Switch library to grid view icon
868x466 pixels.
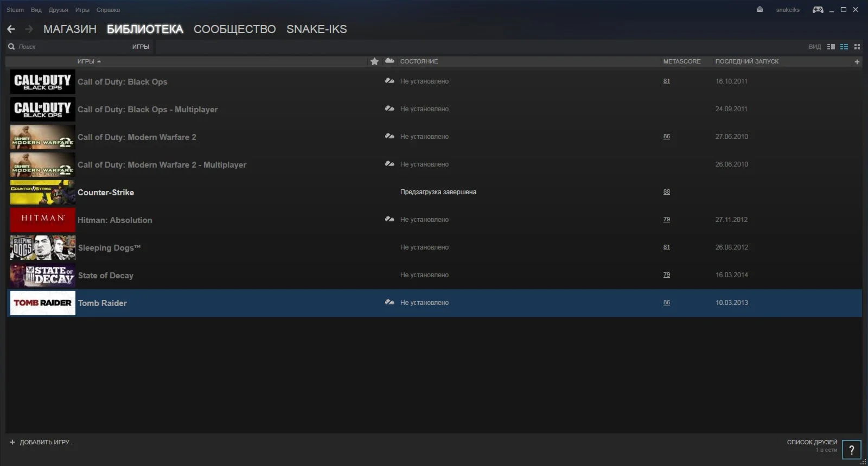857,47
